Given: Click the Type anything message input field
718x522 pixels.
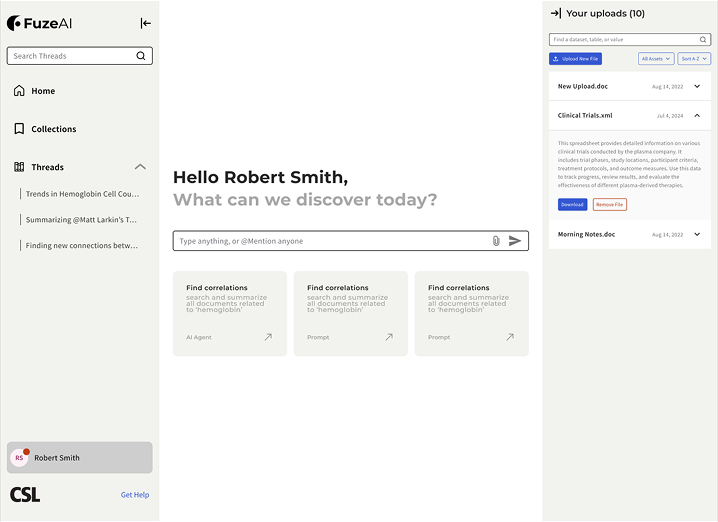Looking at the screenshot, I should click(330, 241).
